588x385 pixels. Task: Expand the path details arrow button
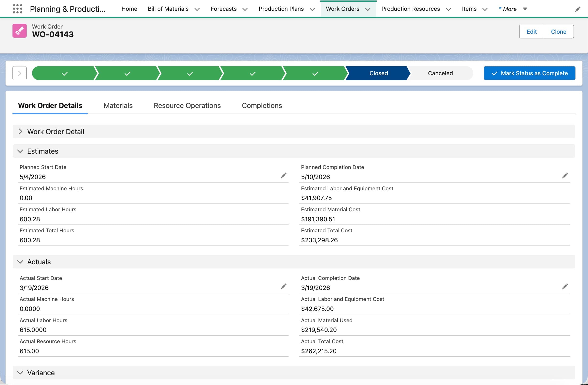coord(20,73)
